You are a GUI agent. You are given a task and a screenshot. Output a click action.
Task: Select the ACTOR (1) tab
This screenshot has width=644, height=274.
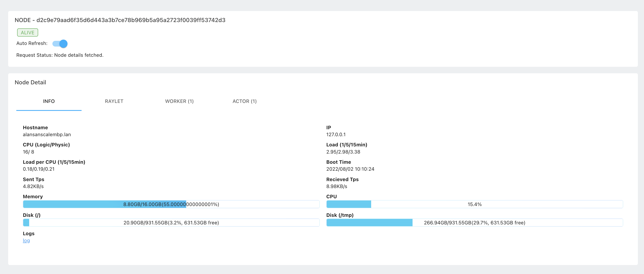(244, 101)
